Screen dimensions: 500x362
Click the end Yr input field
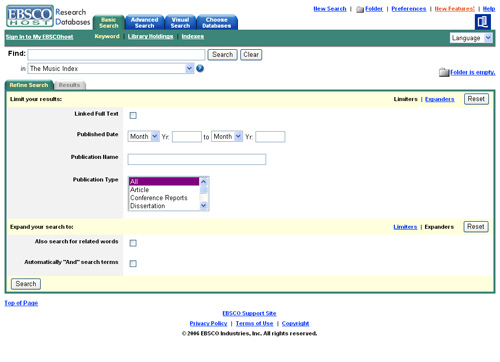click(270, 137)
